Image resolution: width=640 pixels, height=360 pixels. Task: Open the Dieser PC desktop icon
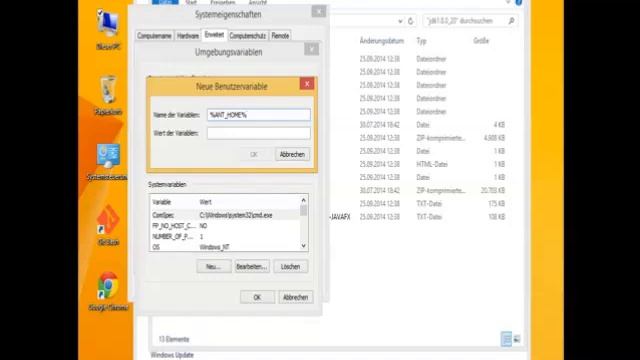pos(108,29)
